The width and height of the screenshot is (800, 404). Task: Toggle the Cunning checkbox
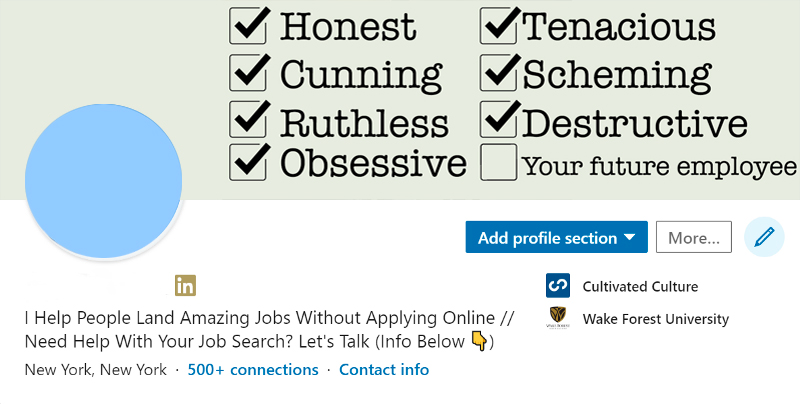pos(248,72)
